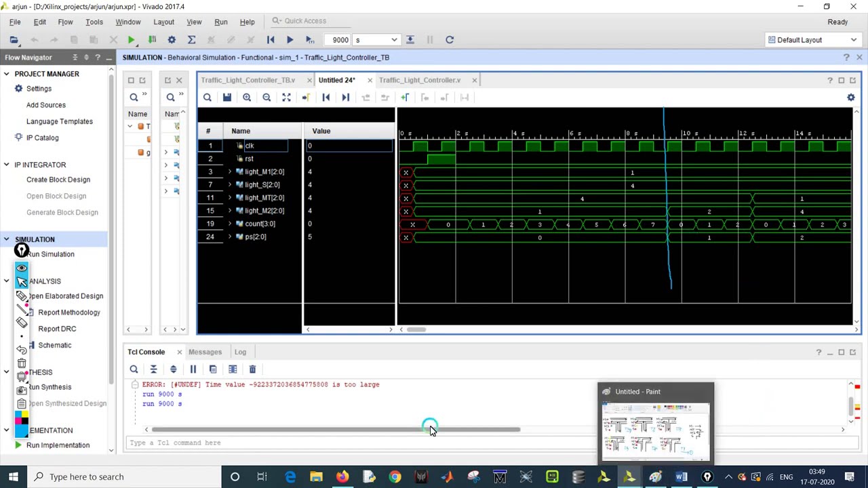This screenshot has width=868, height=488.
Task: Click Zoom Fit icon in waveform toolbar
Action: pyautogui.click(x=286, y=98)
